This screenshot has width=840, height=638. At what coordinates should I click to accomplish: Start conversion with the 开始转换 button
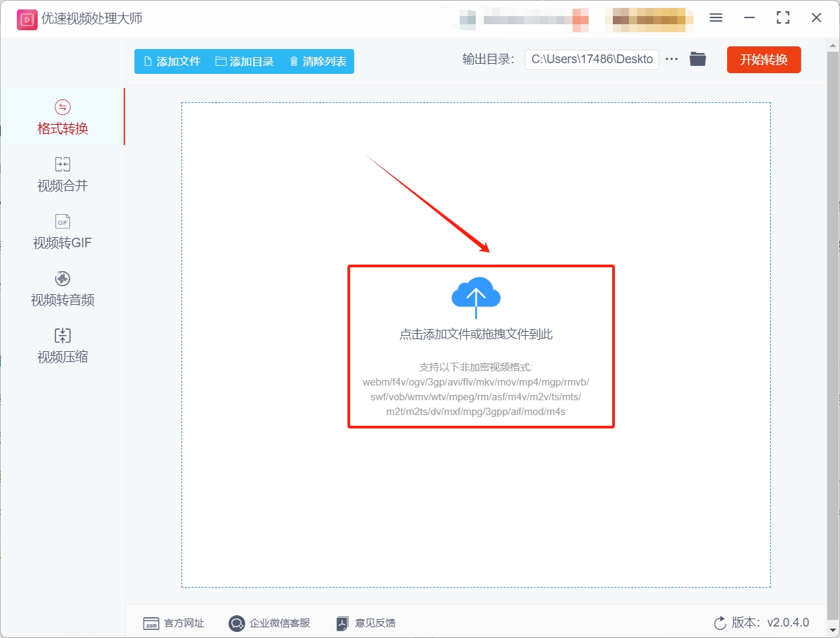tap(763, 59)
